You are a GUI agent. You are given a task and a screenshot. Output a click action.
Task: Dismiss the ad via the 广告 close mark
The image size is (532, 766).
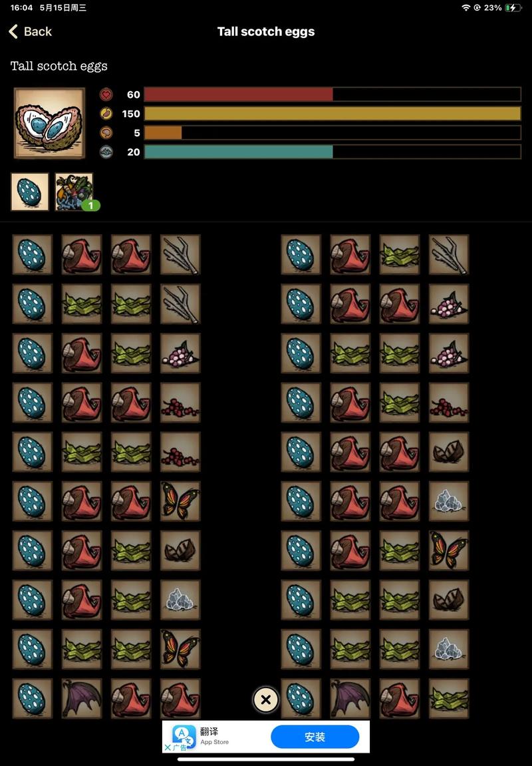coord(175,747)
